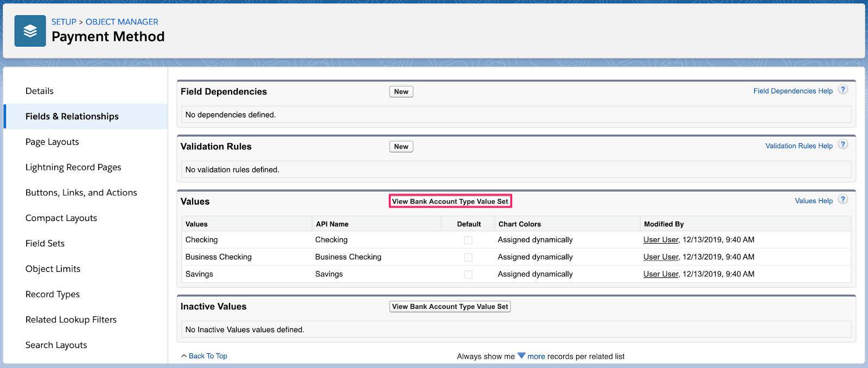Select Compact Layouts in sidebar
This screenshot has width=868, height=368.
coord(61,218)
